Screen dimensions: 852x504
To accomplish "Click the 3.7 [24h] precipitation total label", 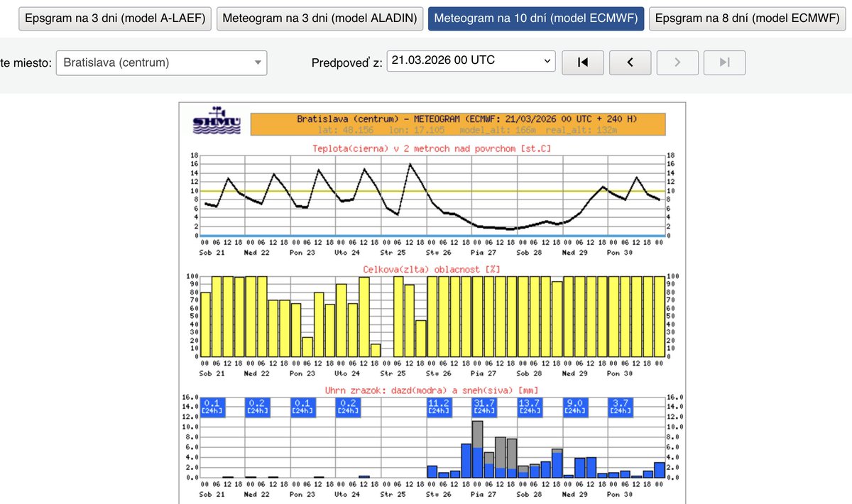I will (620, 407).
